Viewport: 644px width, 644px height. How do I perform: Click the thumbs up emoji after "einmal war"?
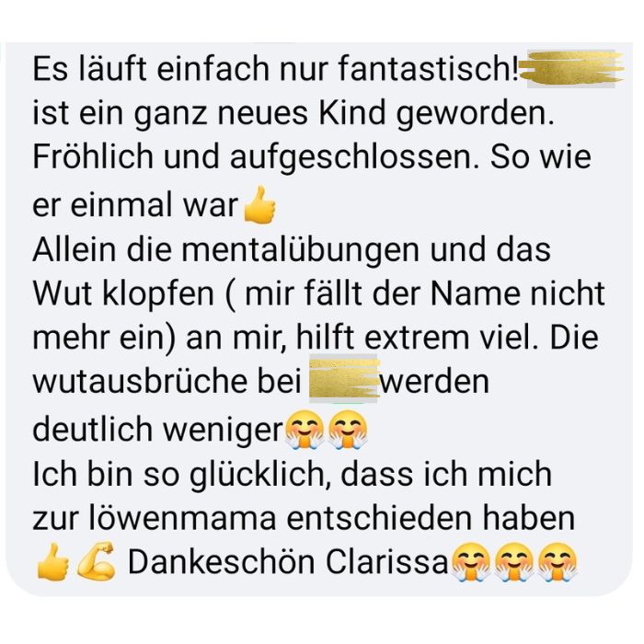pyautogui.click(x=259, y=204)
